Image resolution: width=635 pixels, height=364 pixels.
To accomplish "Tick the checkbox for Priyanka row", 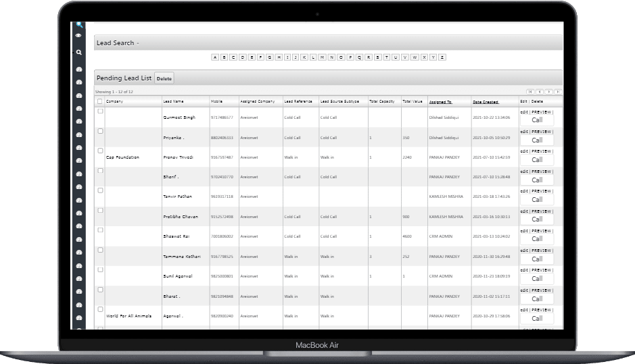I will [x=101, y=131].
